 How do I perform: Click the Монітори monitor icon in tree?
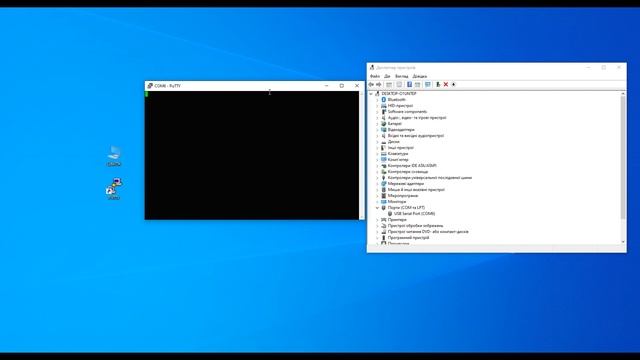click(x=384, y=202)
